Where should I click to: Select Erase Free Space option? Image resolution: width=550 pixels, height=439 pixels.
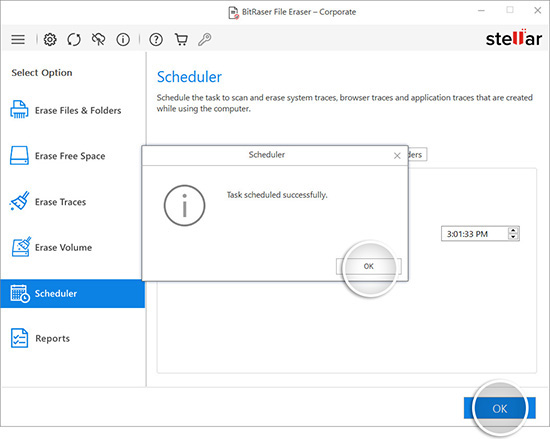coord(73,156)
